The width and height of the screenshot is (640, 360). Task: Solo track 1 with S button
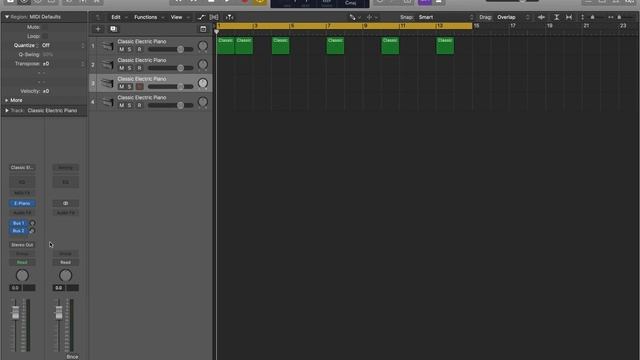coord(129,49)
